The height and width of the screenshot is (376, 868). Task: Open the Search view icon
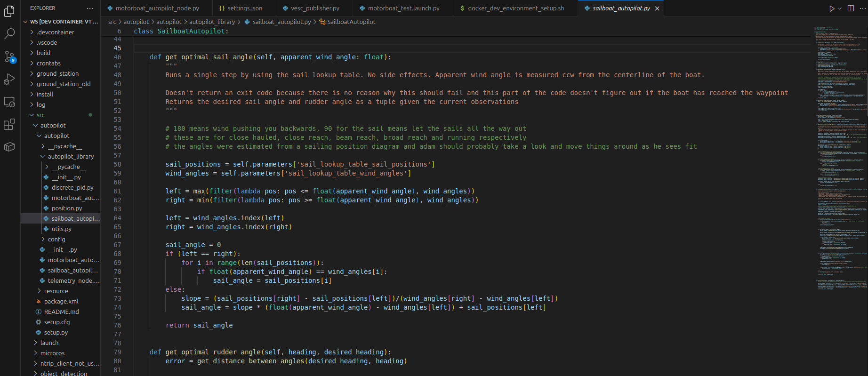point(9,34)
